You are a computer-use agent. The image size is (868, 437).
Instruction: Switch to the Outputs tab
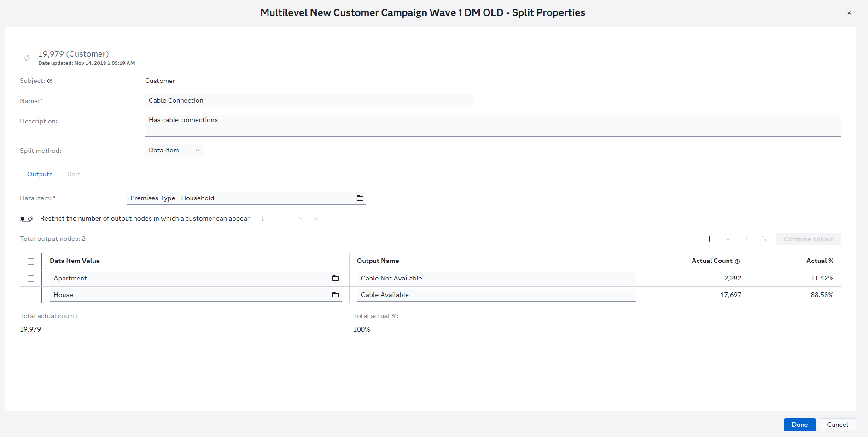click(40, 174)
